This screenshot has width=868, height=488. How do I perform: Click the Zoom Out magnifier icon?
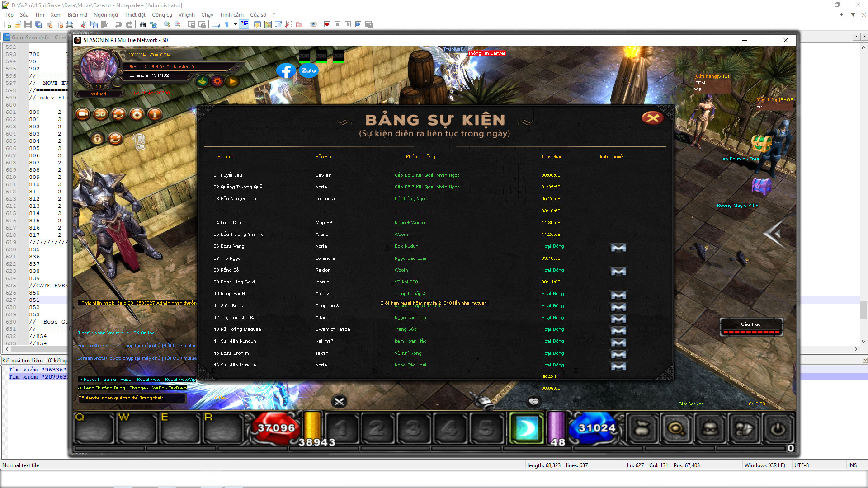tap(178, 24)
